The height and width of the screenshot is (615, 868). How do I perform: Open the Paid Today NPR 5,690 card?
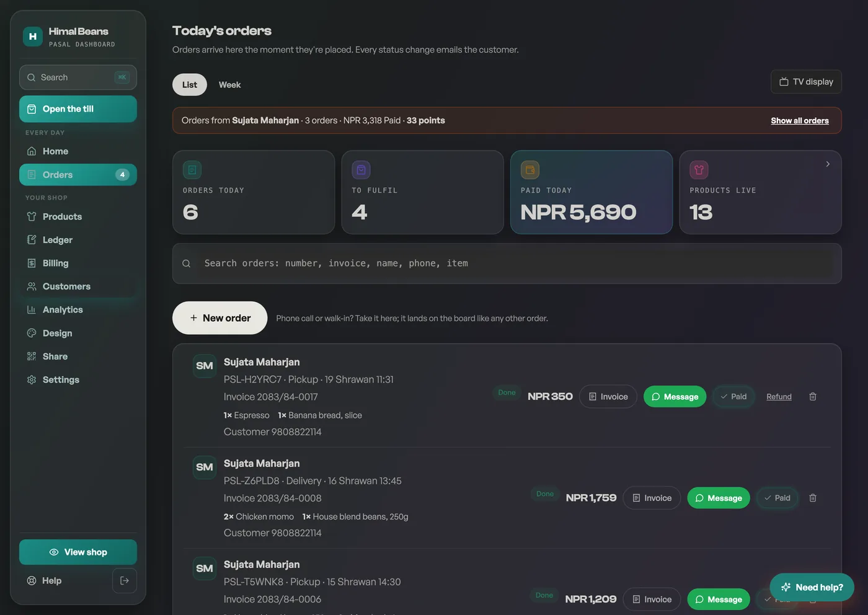[x=591, y=192]
